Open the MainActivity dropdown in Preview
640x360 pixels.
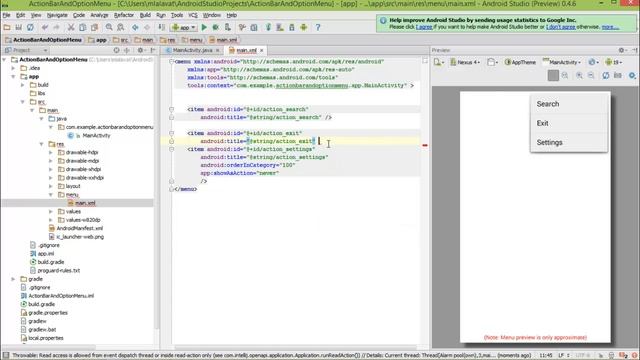click(x=562, y=62)
